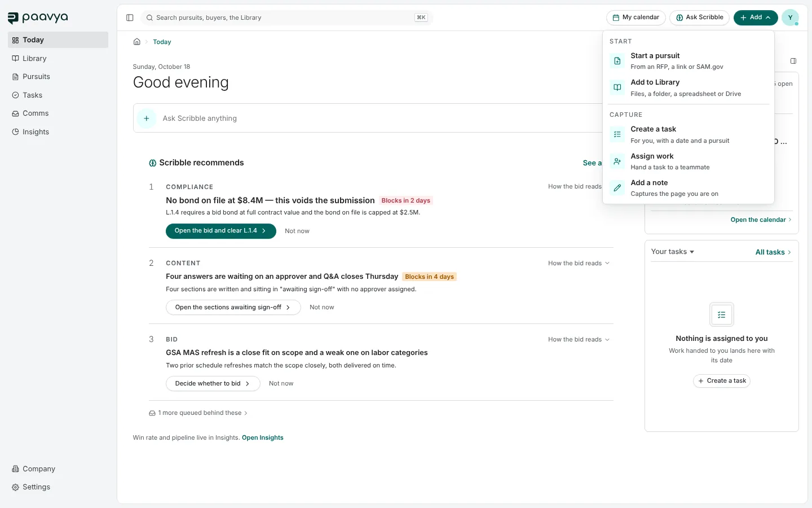Image resolution: width=812 pixels, height=508 pixels.
Task: Click the Assign work person icon
Action: [x=617, y=161]
